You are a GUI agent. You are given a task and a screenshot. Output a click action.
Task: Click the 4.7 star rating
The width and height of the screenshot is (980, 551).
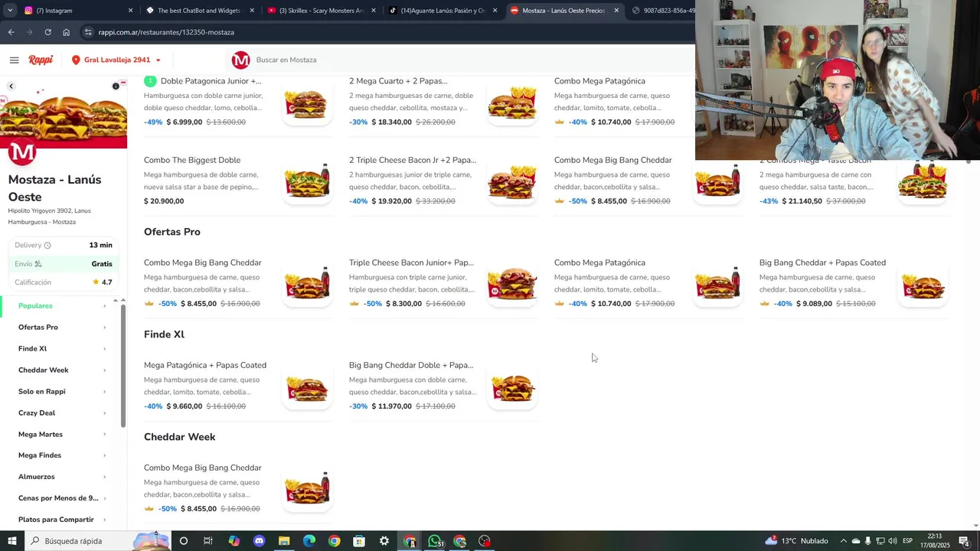click(103, 282)
